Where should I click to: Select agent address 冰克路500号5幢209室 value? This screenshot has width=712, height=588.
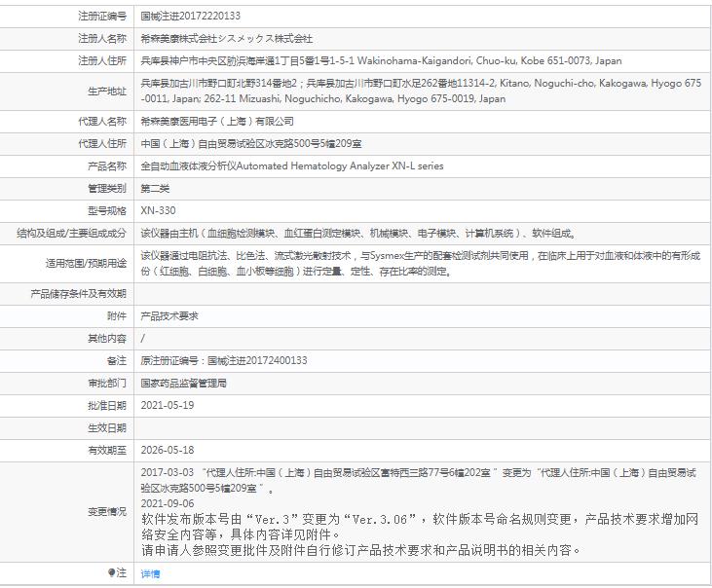click(251, 144)
